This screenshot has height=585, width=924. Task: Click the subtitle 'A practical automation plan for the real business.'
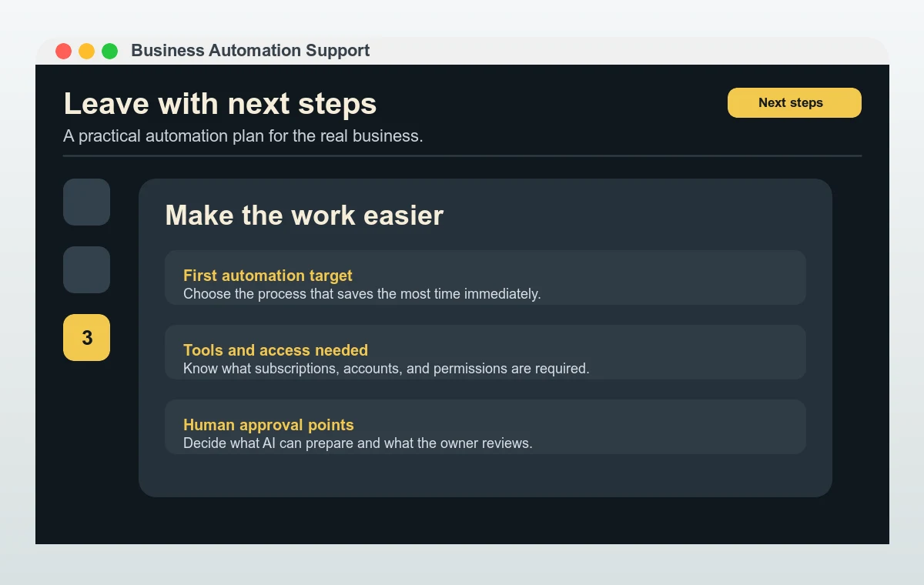click(x=243, y=136)
